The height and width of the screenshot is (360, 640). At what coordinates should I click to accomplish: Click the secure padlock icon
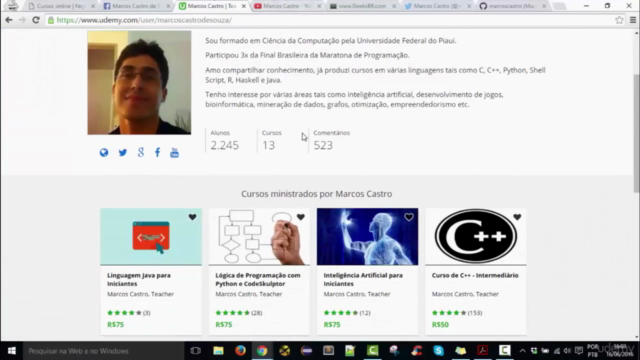coord(51,20)
